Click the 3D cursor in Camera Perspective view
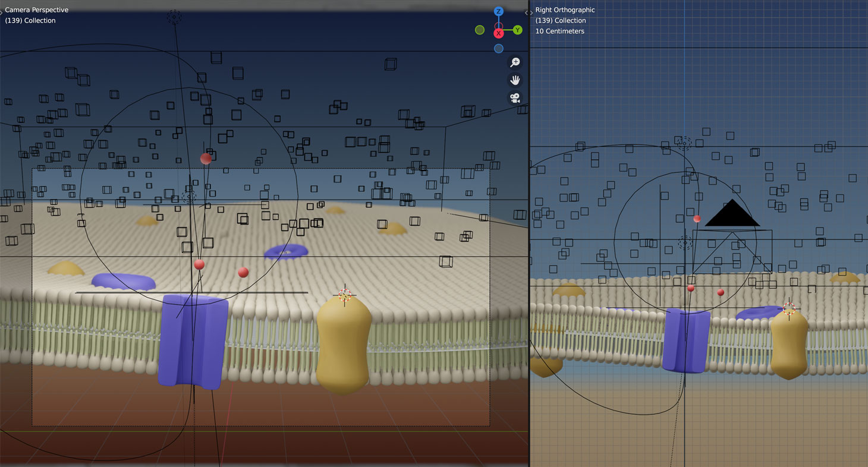Screen dimensions: 868x467 (x=345, y=296)
